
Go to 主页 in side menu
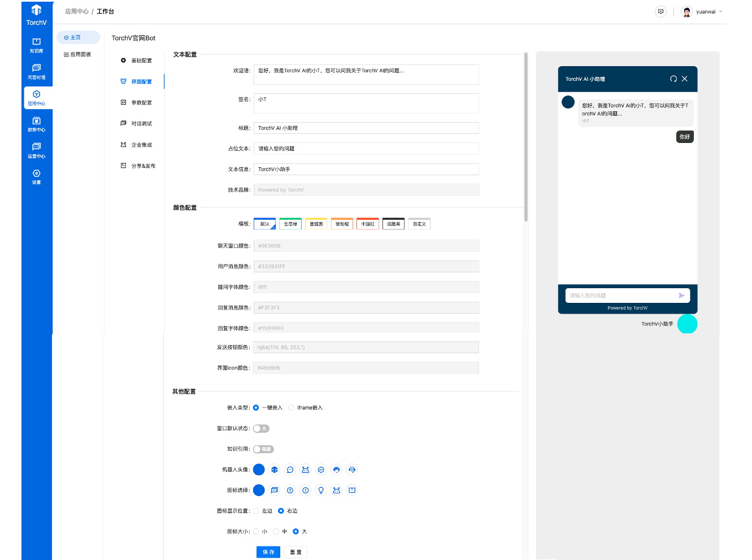point(78,37)
